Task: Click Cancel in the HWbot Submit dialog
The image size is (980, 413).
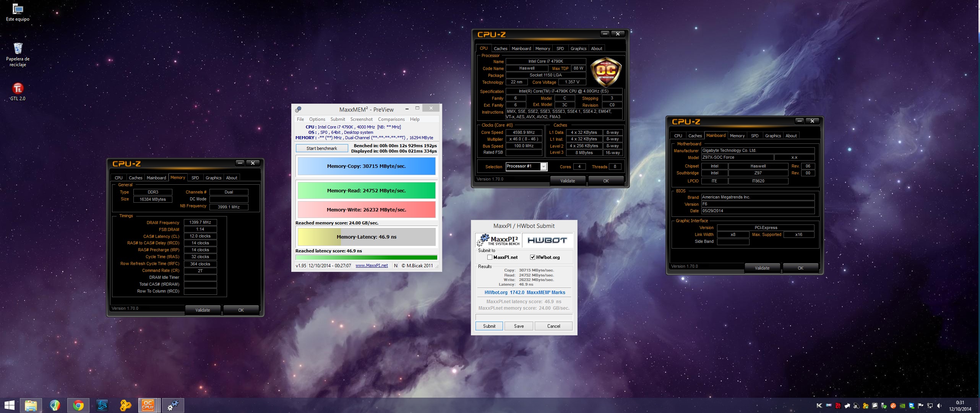Action: pos(553,326)
